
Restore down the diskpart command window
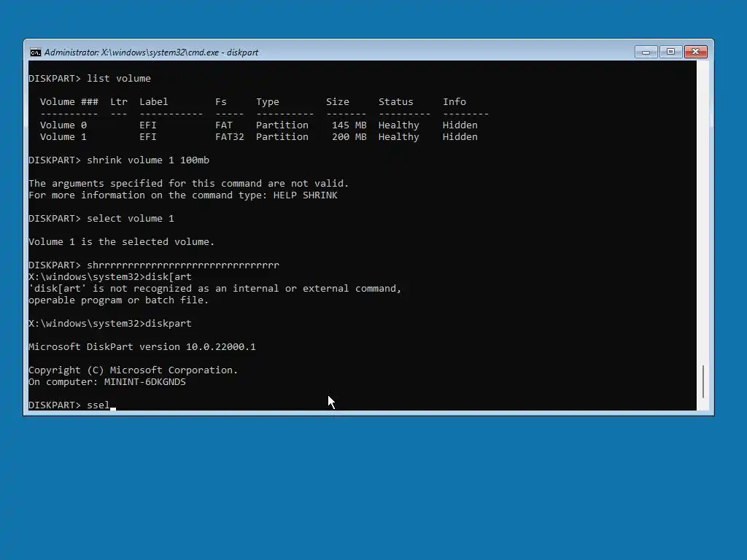(x=670, y=52)
